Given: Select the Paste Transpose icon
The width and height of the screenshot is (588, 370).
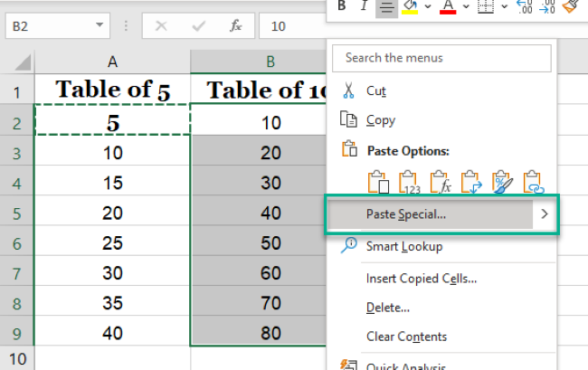Looking at the screenshot, I should tap(471, 184).
